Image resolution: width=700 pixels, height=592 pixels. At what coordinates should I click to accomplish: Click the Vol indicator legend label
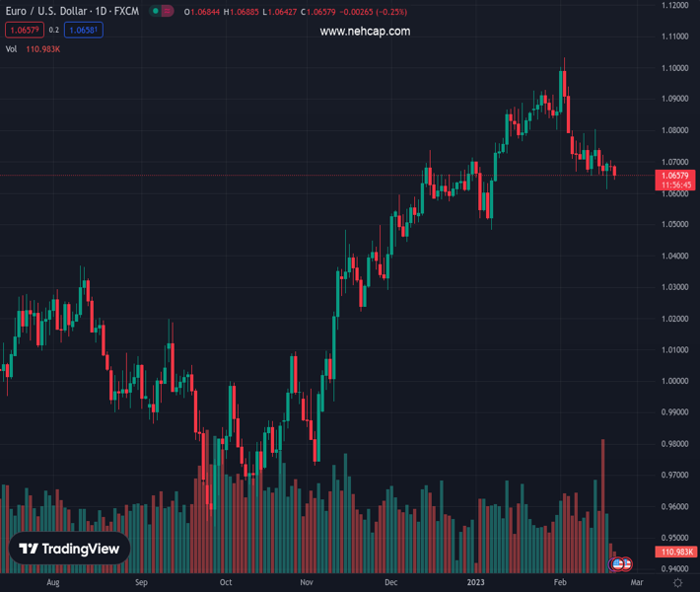pos(11,49)
